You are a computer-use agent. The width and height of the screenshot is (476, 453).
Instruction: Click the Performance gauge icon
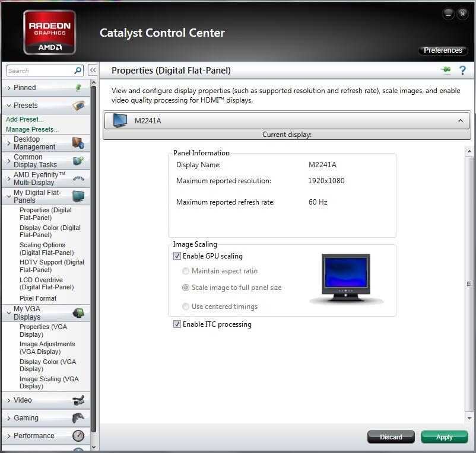(x=78, y=436)
